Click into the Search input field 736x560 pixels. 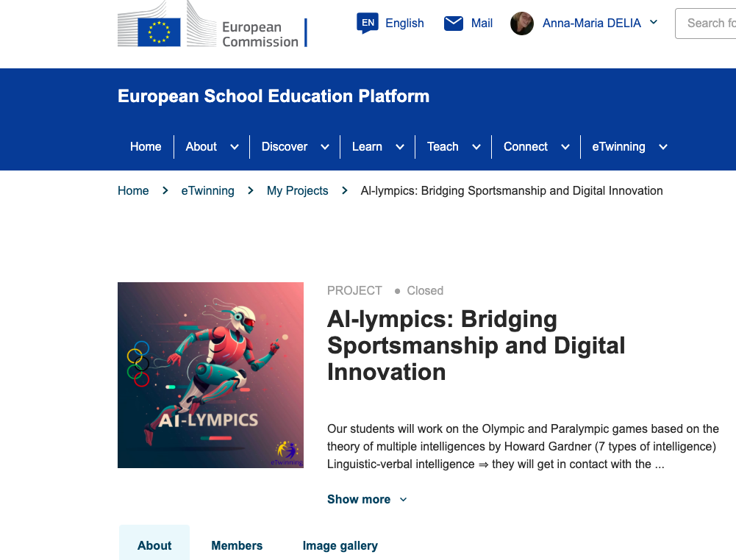tap(708, 24)
